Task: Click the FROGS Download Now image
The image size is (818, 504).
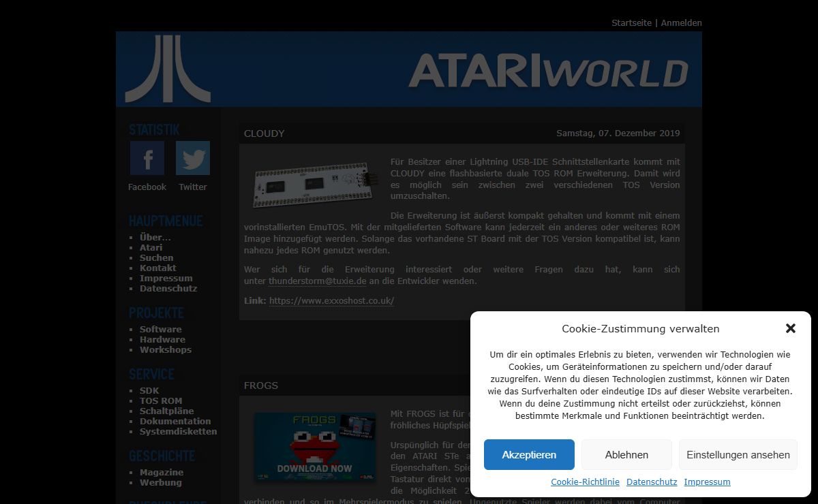Action: pos(315,446)
